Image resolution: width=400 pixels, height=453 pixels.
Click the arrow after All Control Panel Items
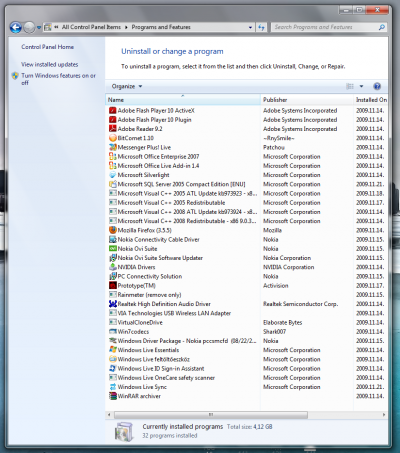pos(126,27)
